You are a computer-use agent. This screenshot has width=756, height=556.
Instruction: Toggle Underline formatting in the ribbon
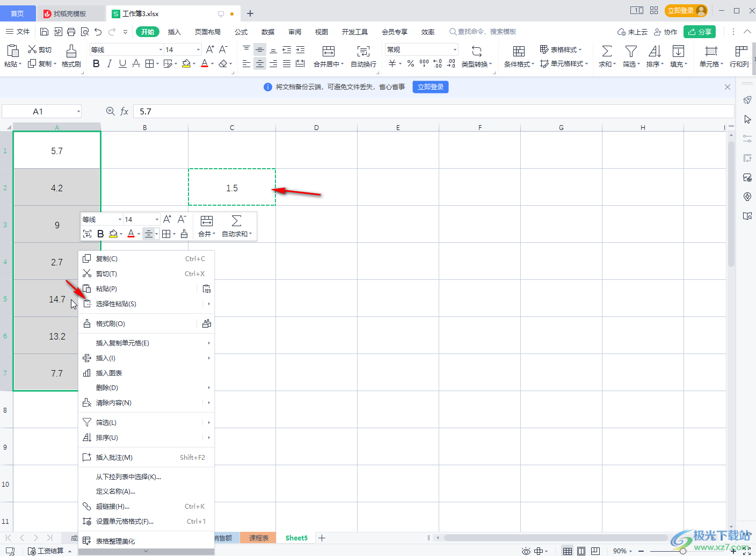pyautogui.click(x=122, y=63)
